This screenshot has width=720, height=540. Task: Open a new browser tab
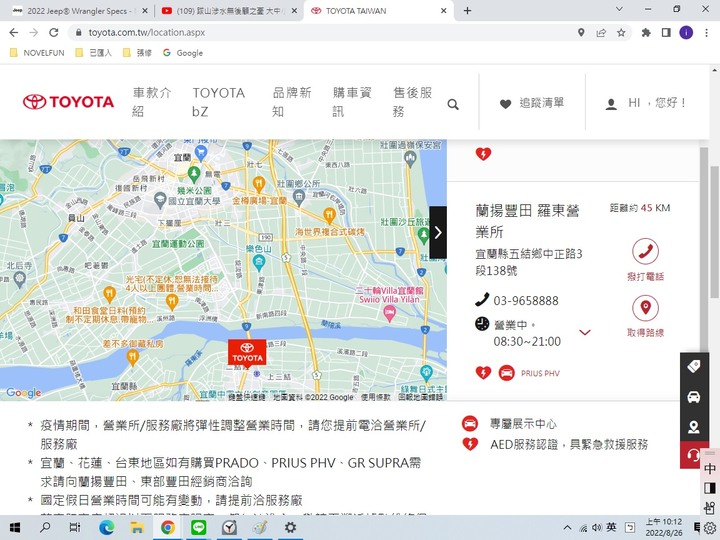(467, 11)
